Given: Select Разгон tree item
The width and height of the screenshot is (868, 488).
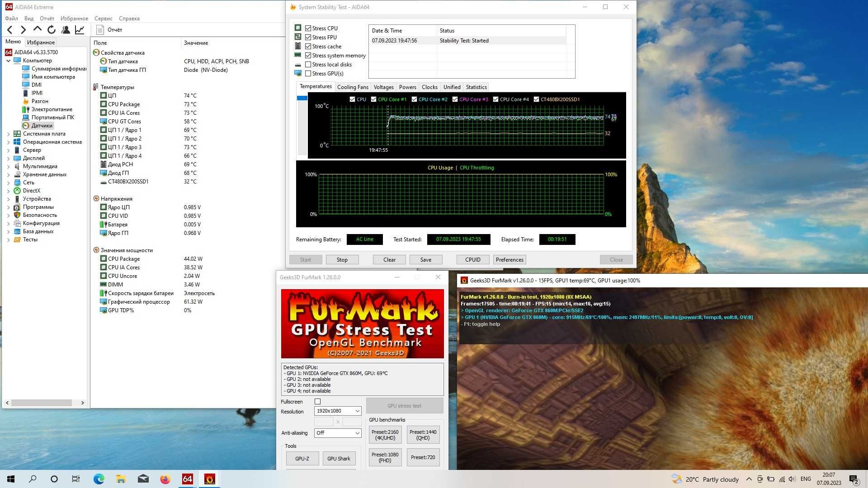Looking at the screenshot, I should click(x=40, y=101).
